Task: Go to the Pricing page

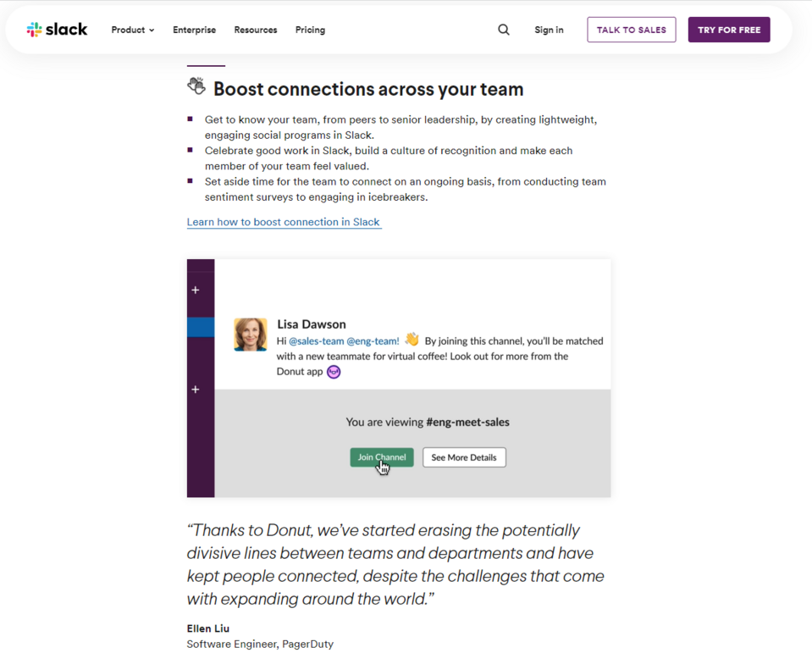Action: click(x=310, y=30)
